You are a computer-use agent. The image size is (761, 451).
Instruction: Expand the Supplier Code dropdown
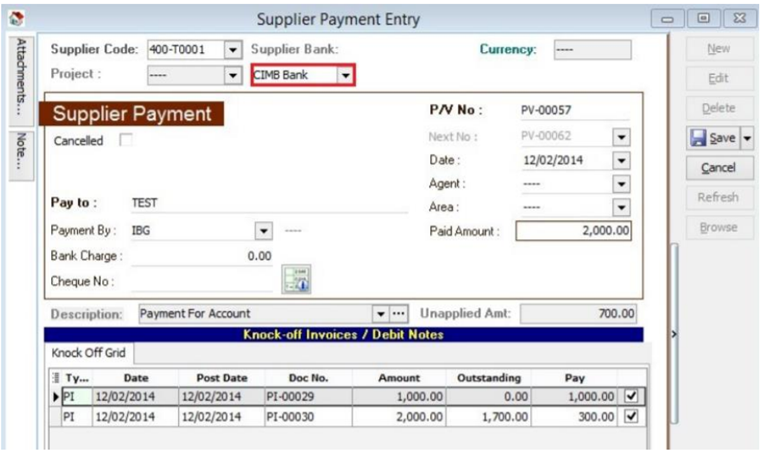point(233,49)
